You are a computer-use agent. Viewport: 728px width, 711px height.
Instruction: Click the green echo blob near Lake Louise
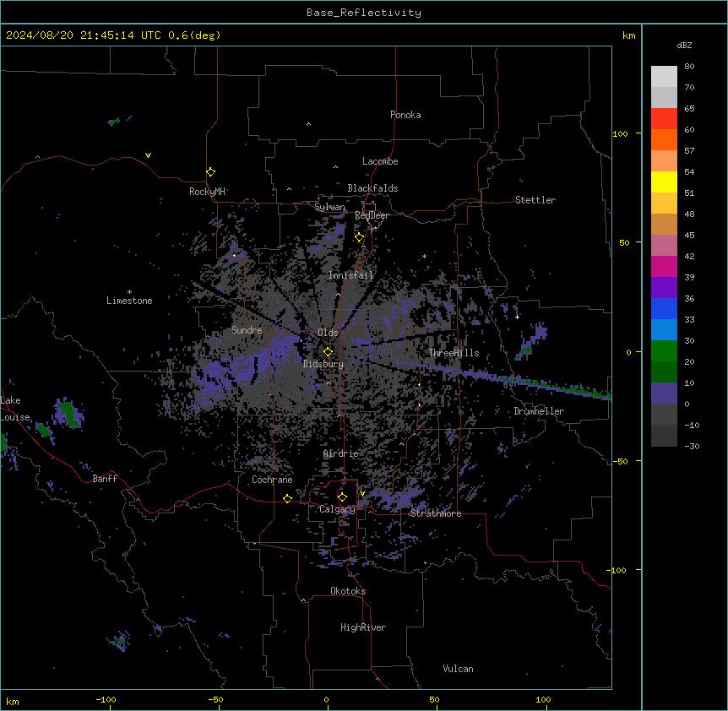(x=68, y=413)
